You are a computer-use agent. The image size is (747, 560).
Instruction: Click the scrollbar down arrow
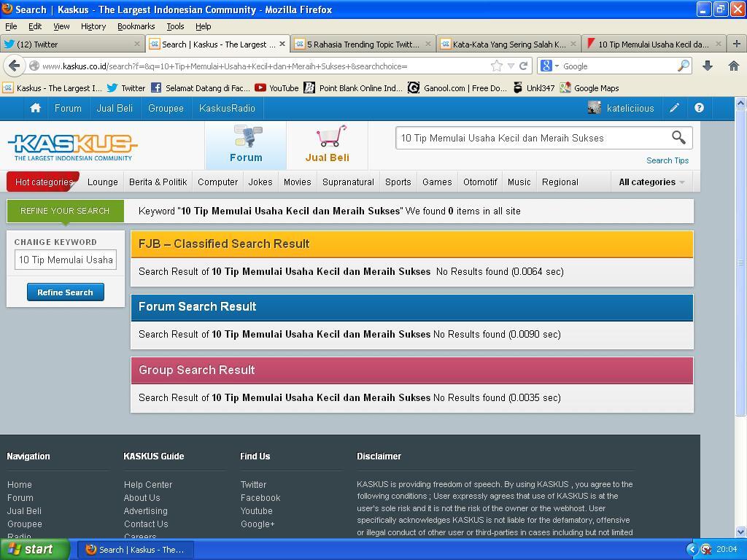point(741,532)
